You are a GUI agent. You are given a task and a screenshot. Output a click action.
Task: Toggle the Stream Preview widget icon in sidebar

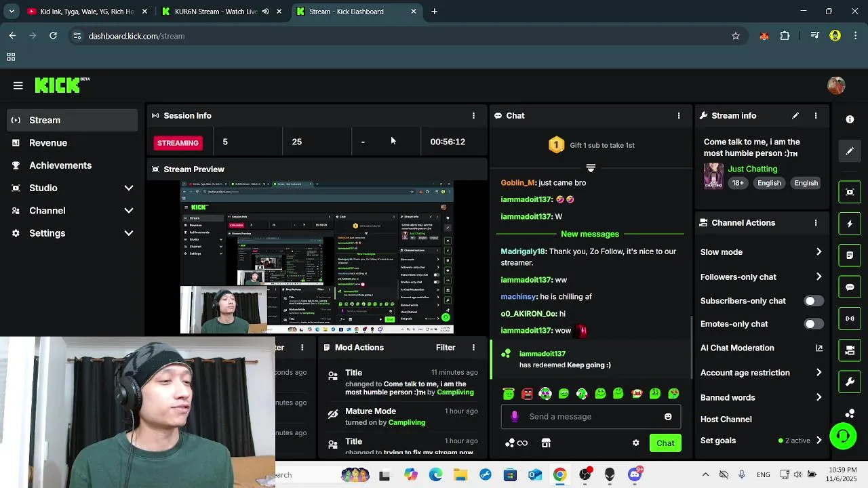[x=850, y=192]
